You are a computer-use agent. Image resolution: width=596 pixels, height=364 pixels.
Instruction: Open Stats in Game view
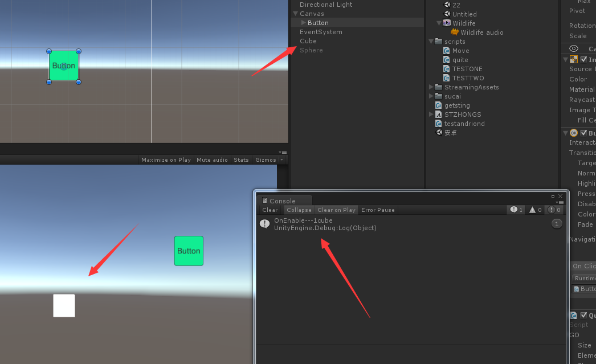pos(241,160)
